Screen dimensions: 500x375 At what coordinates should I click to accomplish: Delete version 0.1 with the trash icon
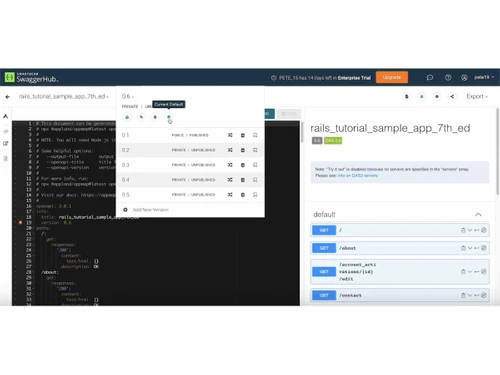[243, 135]
